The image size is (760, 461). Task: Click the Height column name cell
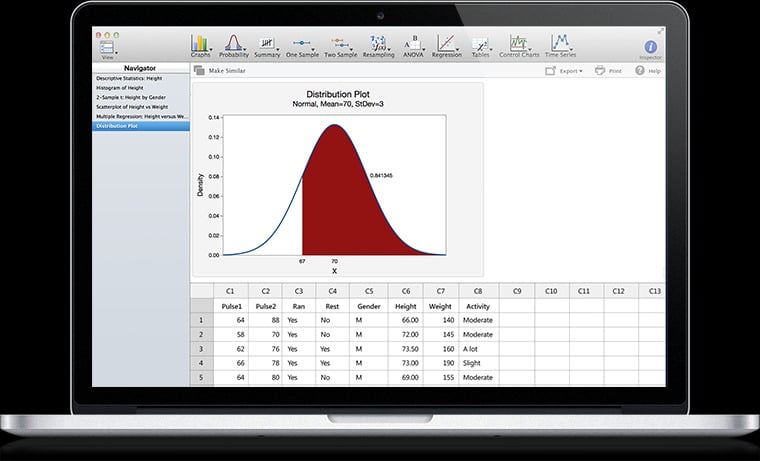coord(406,306)
